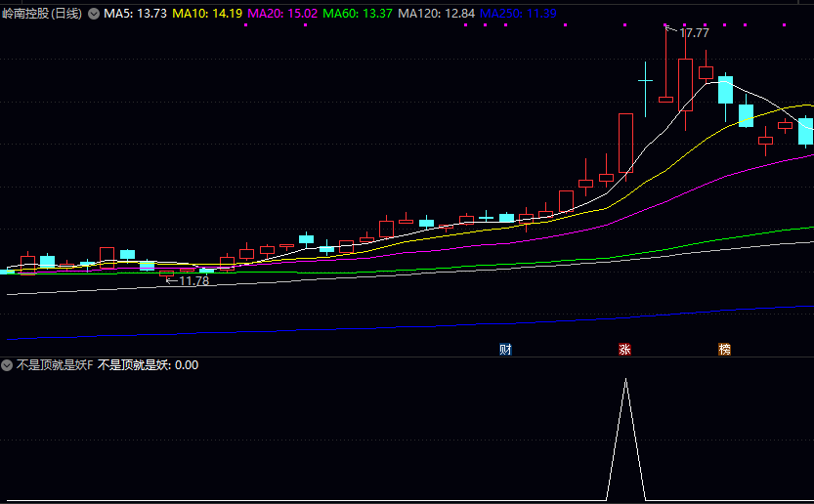Click the 岭南控股(日线) chart title
The width and height of the screenshot is (814, 504).
coord(42,14)
